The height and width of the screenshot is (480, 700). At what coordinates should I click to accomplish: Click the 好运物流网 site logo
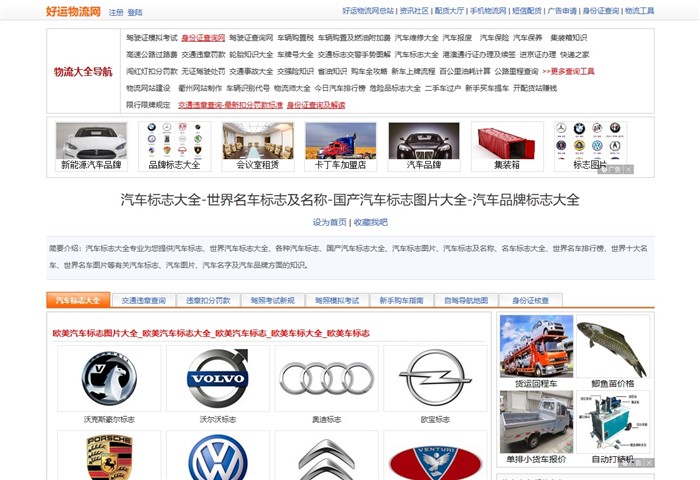73,11
